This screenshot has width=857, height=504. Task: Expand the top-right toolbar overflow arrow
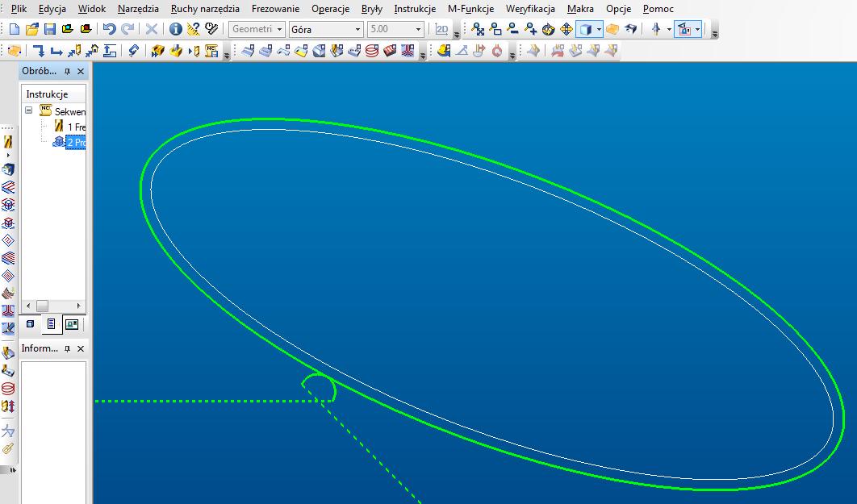click(x=714, y=33)
